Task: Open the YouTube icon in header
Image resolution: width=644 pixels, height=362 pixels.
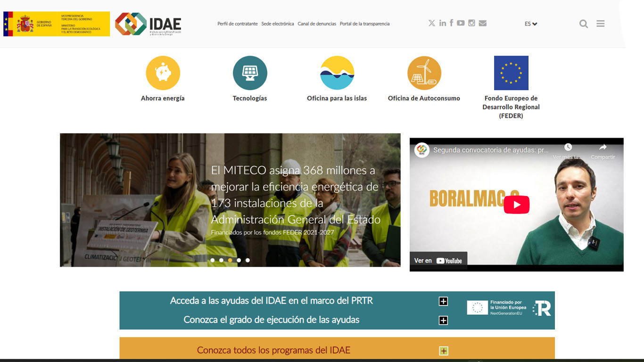Action: (461, 23)
